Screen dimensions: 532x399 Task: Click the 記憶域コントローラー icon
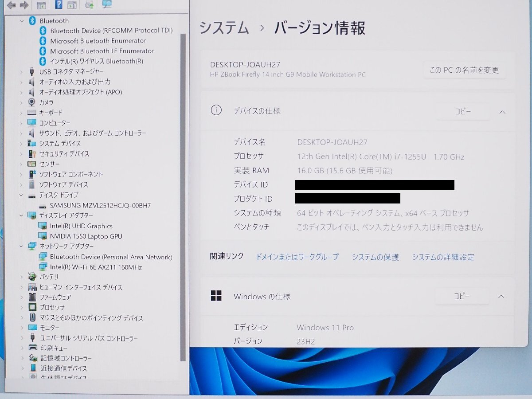[32, 358]
